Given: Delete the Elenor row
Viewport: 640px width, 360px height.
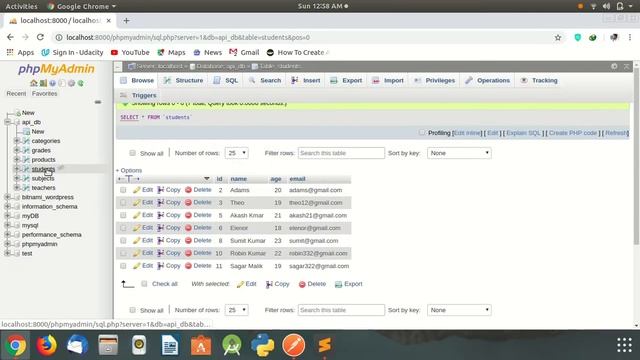Looking at the screenshot, I should 198,228.
